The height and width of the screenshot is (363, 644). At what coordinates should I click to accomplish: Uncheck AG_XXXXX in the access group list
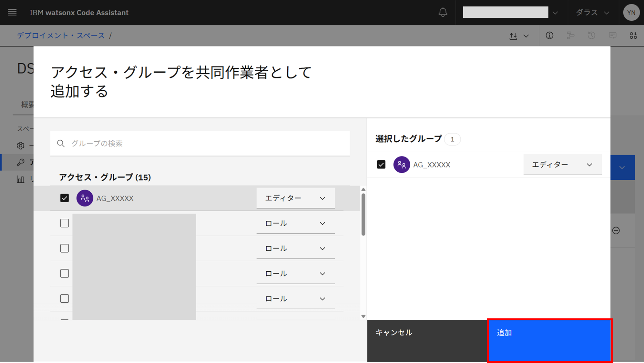[65, 198]
